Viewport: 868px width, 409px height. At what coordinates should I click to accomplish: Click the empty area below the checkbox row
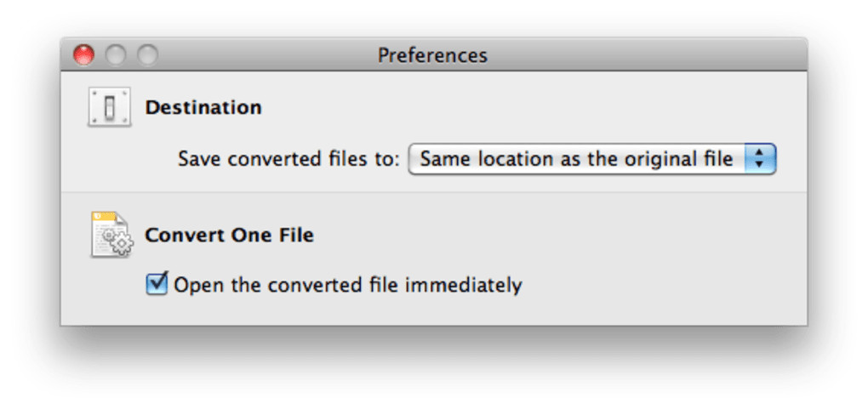coord(434,311)
